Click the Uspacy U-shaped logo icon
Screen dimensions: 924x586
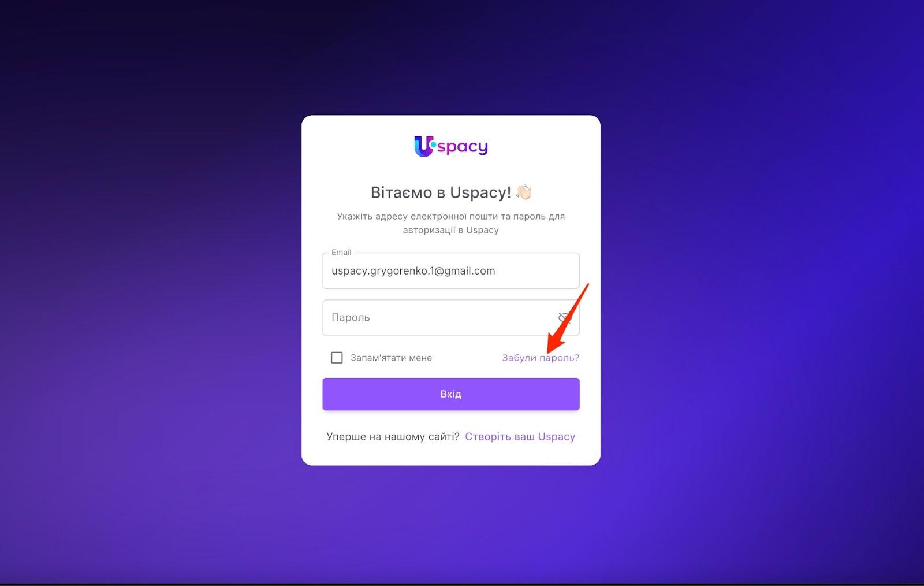click(x=424, y=147)
